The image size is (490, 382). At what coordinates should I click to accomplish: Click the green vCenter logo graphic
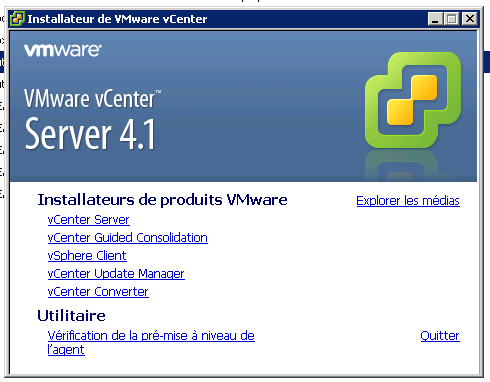point(413,100)
